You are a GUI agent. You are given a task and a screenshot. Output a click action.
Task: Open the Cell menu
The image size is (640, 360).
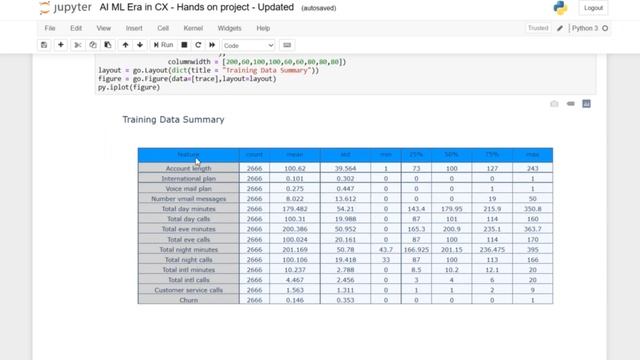click(163, 28)
